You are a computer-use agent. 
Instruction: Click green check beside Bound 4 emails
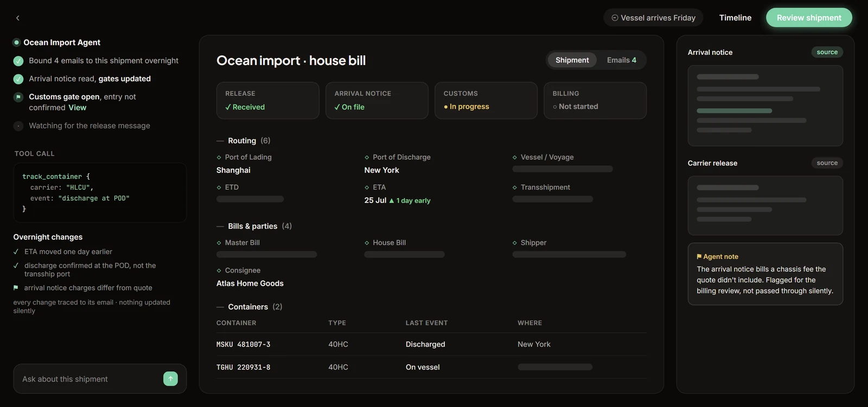18,61
